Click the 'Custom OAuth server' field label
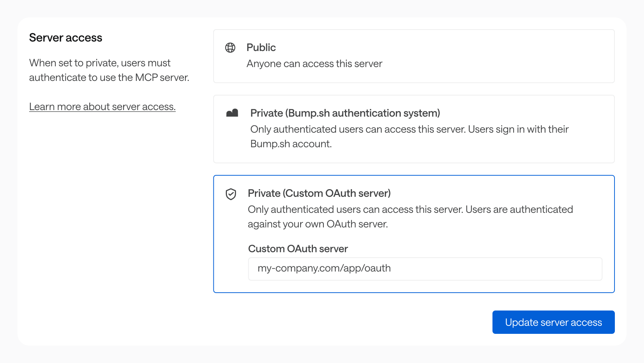 pyautogui.click(x=298, y=249)
